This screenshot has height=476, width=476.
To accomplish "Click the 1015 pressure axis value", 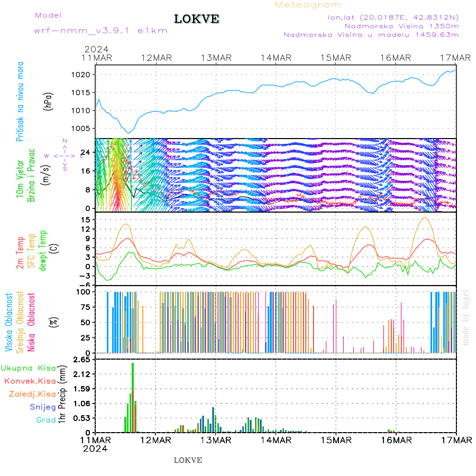I will [x=81, y=93].
